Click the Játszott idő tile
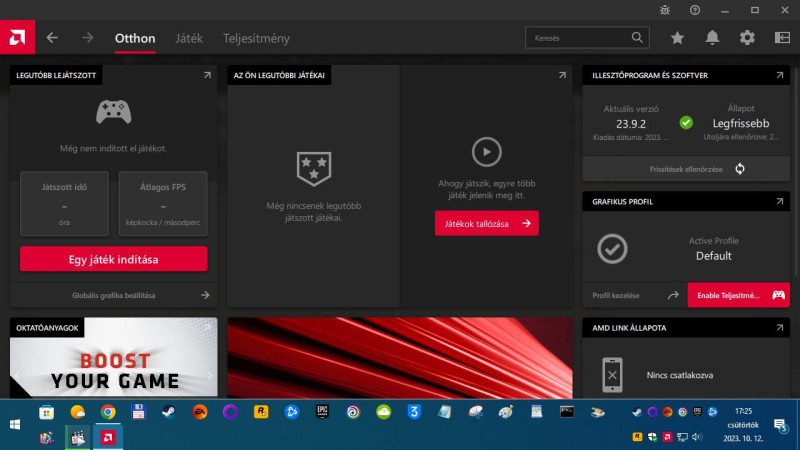This screenshot has height=450, width=800. pyautogui.click(x=64, y=204)
